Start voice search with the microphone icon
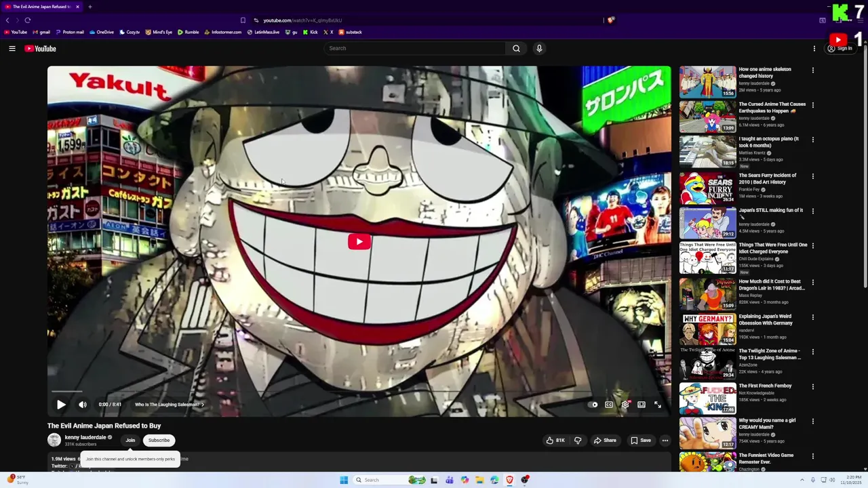The image size is (868, 488). click(539, 48)
